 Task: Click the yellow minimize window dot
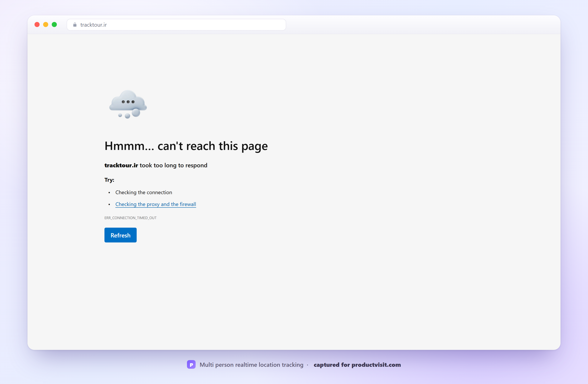[x=46, y=24]
